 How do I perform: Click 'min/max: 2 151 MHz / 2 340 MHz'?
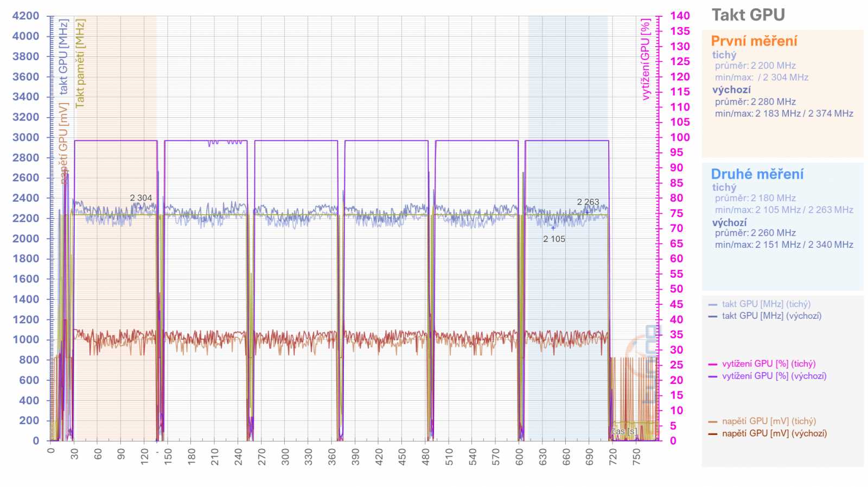tap(784, 245)
